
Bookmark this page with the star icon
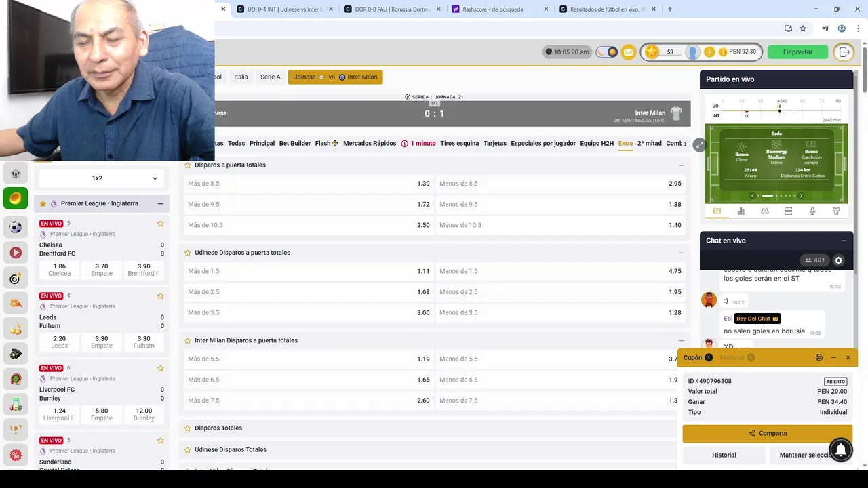[x=803, y=28]
